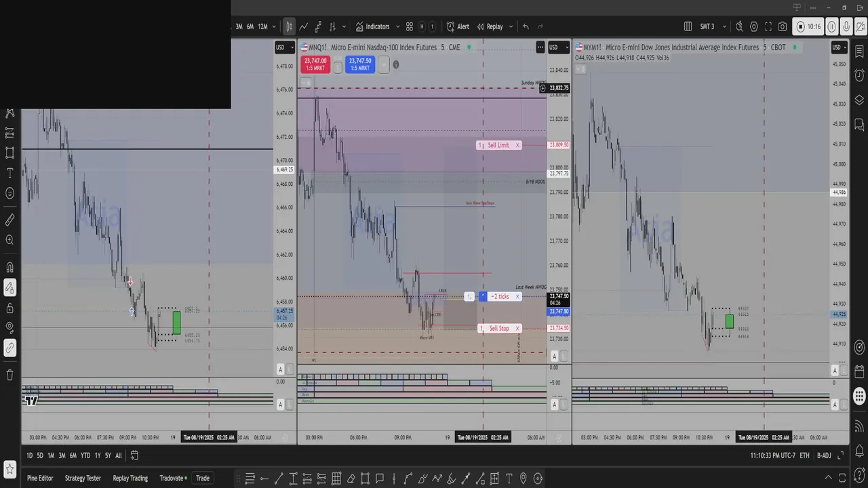Open the Replay Trading tab
The width and height of the screenshot is (868, 488).
point(130,478)
